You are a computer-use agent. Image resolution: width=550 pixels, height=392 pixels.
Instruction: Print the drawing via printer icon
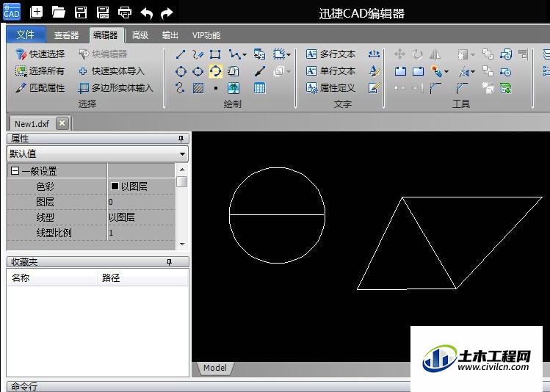[125, 12]
